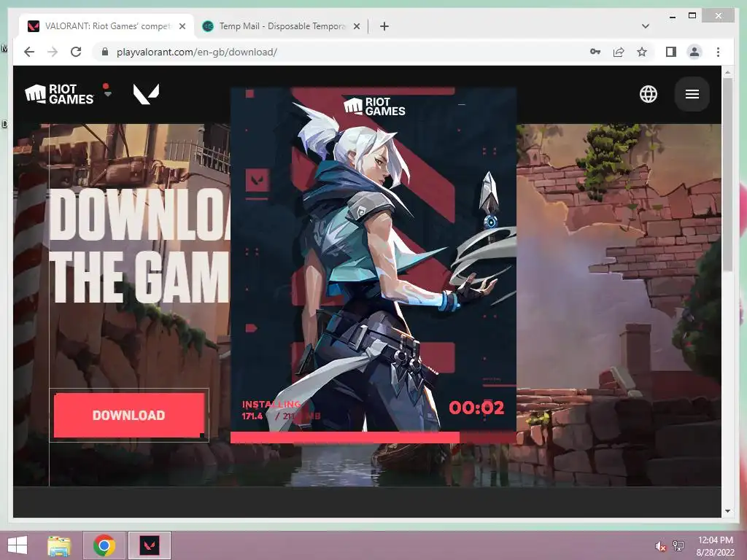Click the scrollbar up arrow
This screenshot has width=747, height=560.
[727, 72]
